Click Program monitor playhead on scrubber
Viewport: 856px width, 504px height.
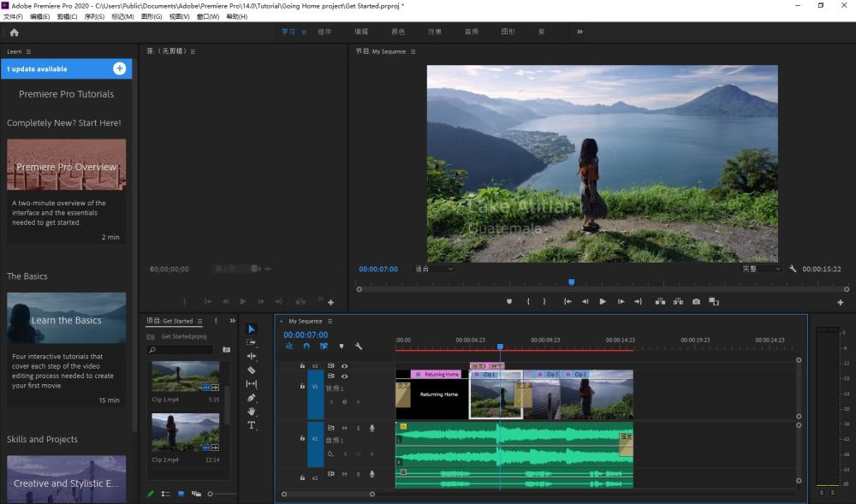[x=572, y=282]
